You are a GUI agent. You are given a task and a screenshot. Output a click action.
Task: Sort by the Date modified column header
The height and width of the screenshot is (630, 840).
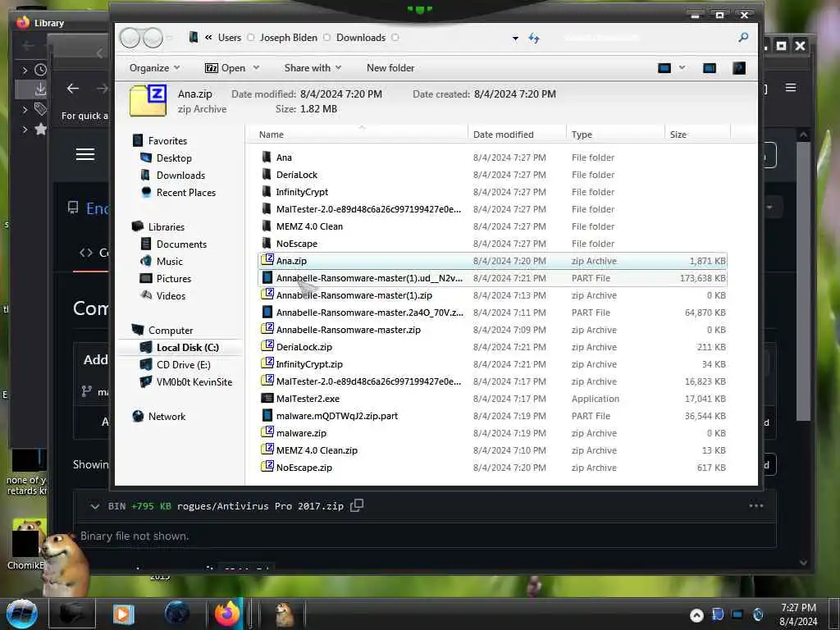(517, 135)
